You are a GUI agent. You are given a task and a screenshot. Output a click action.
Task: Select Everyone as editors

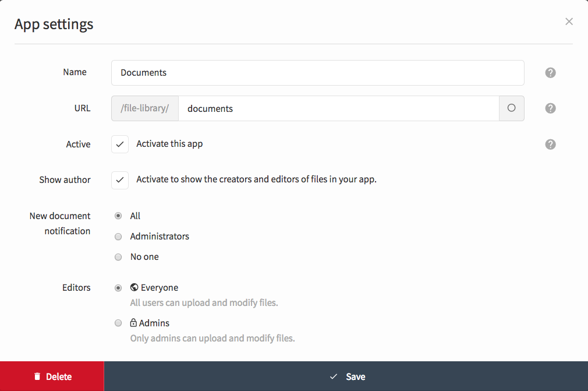pyautogui.click(x=118, y=288)
